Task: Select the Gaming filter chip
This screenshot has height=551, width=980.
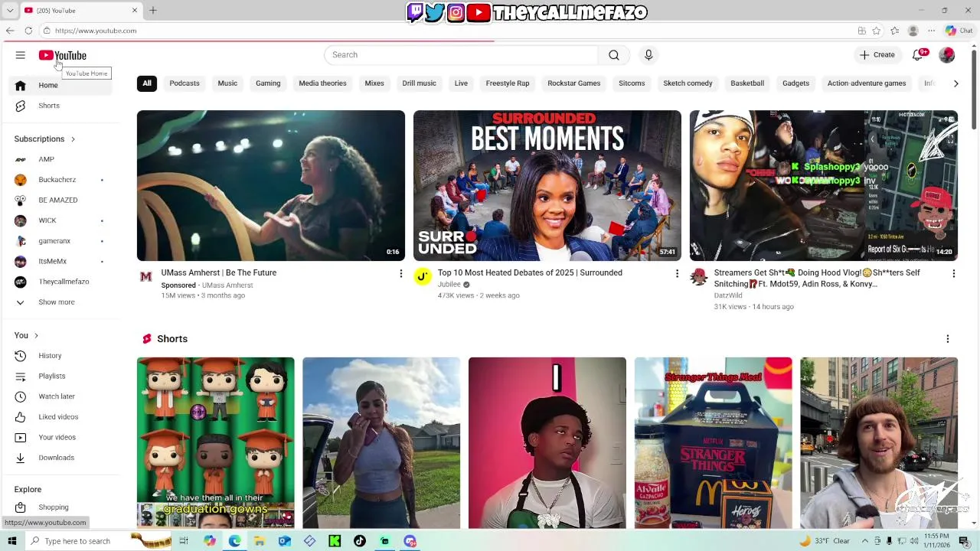Action: [x=268, y=83]
